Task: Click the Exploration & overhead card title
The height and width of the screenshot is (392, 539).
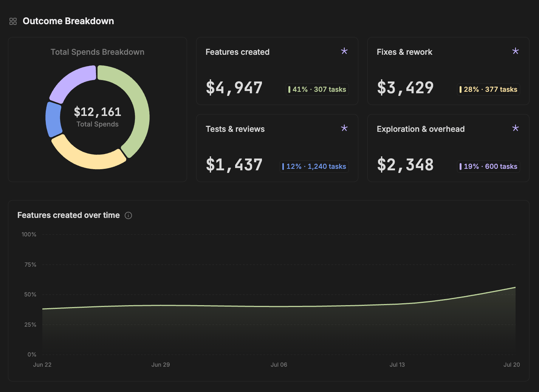Action: tap(421, 129)
